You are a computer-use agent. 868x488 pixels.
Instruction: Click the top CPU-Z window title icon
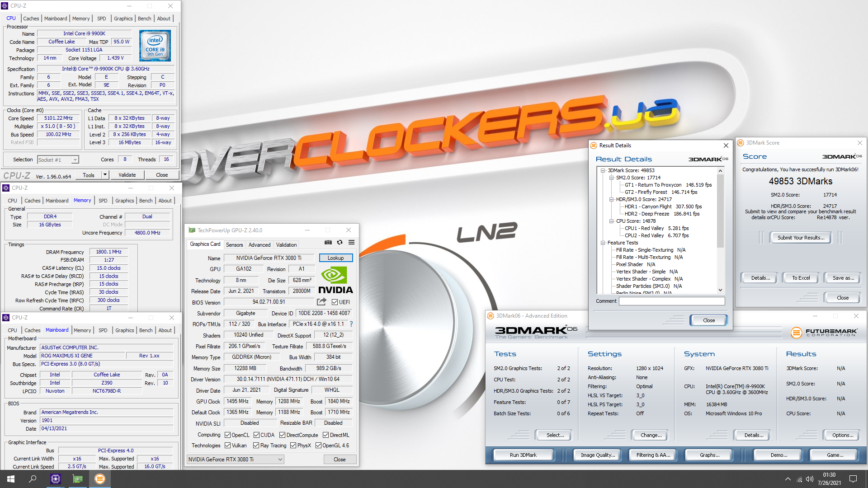[5, 6]
